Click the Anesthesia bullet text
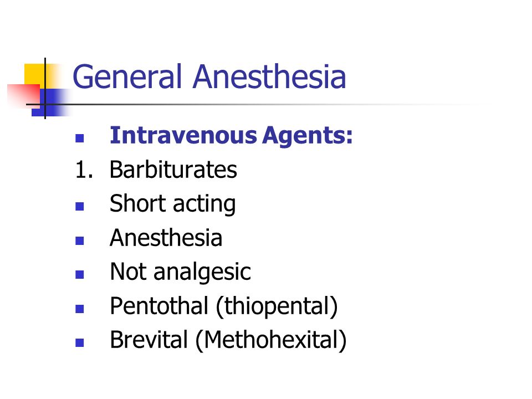 166,238
